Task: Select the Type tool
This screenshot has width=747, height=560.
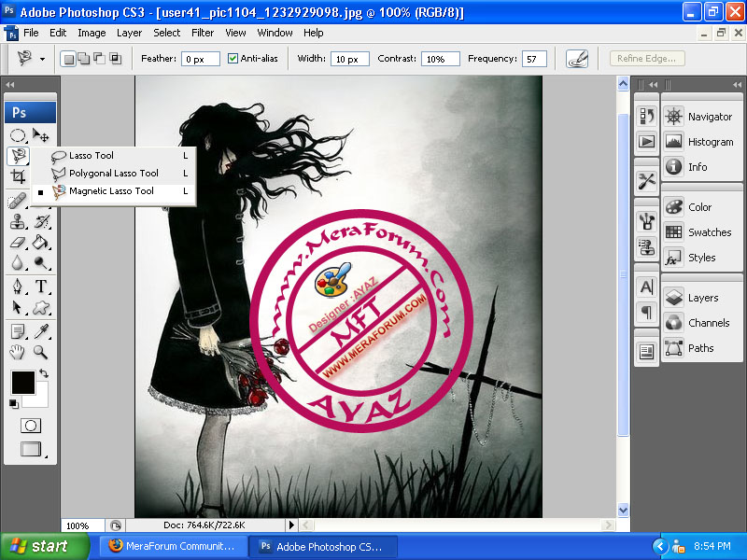Action: (x=41, y=287)
